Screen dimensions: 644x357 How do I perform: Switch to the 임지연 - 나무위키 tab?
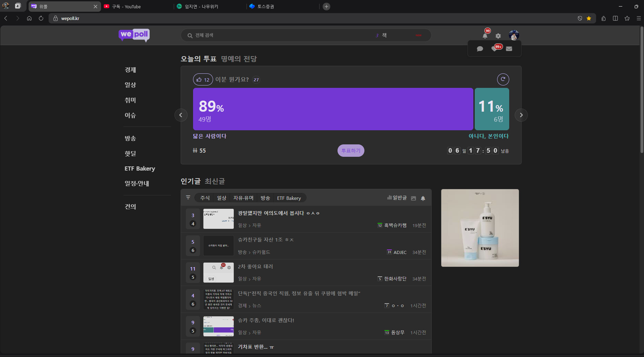click(210, 7)
